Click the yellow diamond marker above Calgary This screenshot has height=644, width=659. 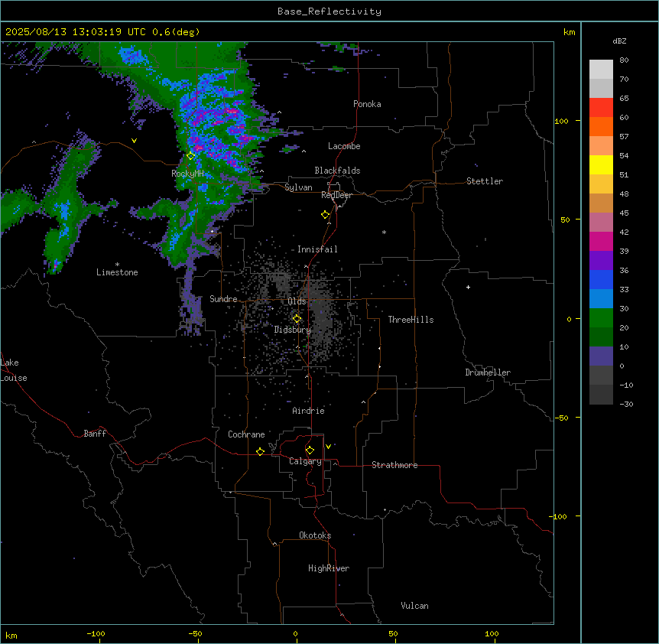tap(310, 450)
